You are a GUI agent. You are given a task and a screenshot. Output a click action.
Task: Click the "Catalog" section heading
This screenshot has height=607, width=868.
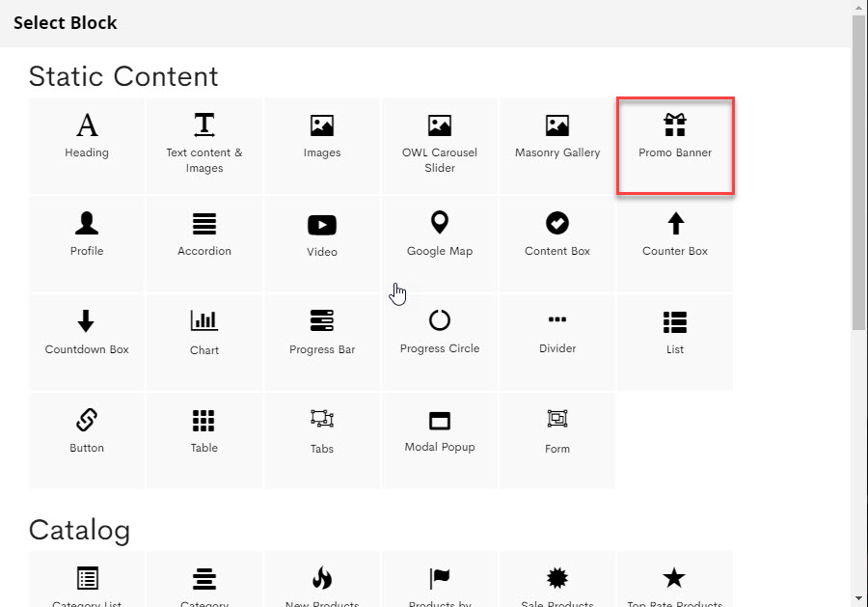tap(80, 530)
